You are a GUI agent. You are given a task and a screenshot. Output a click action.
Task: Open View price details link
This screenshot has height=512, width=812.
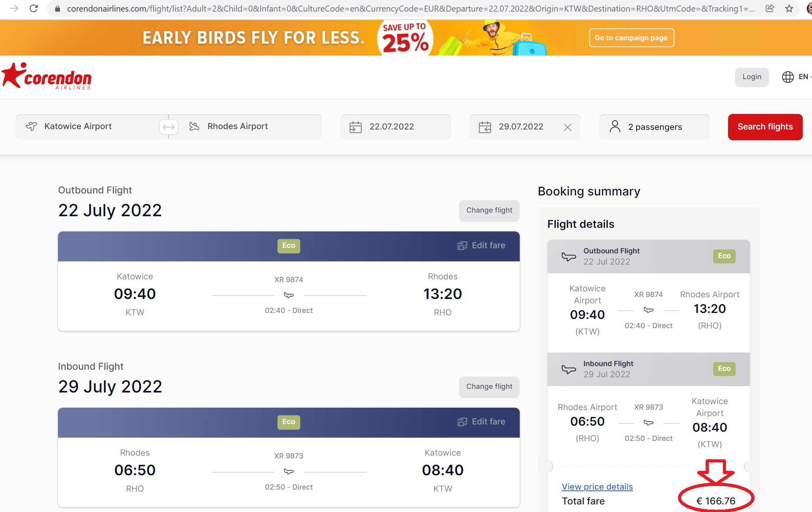[597, 486]
